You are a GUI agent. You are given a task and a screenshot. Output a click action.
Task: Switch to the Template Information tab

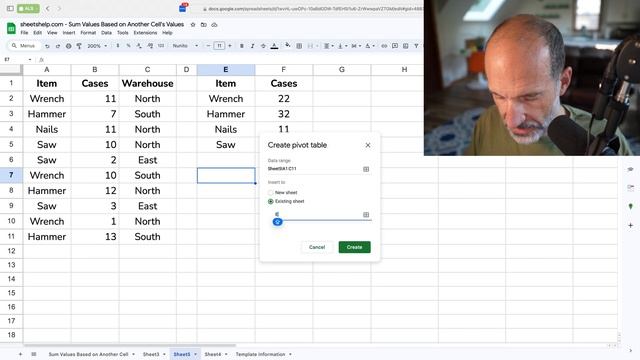(x=260, y=354)
